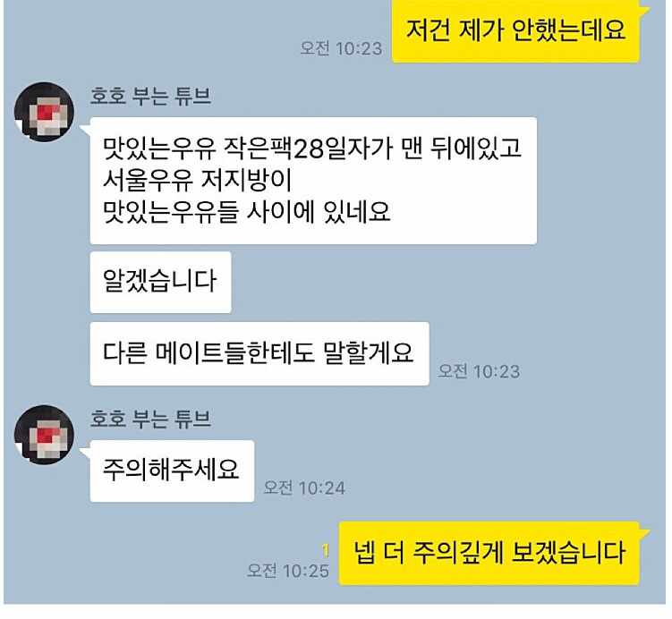Click the 오전 10:24 timestamp

click(304, 488)
